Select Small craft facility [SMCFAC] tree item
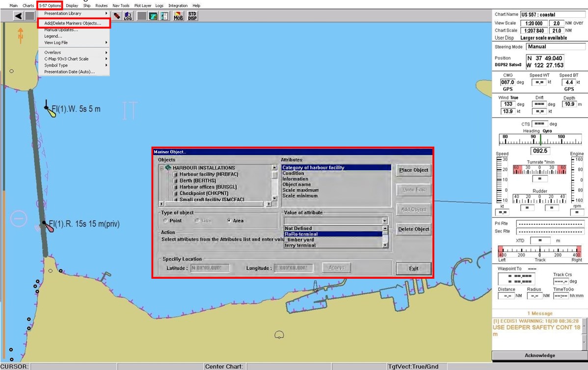588x370 pixels. pyautogui.click(x=212, y=199)
